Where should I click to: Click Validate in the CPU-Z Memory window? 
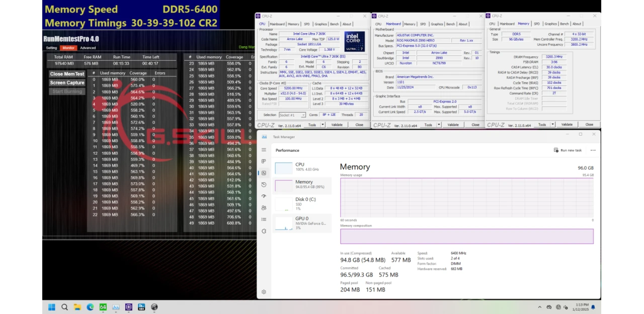(567, 125)
